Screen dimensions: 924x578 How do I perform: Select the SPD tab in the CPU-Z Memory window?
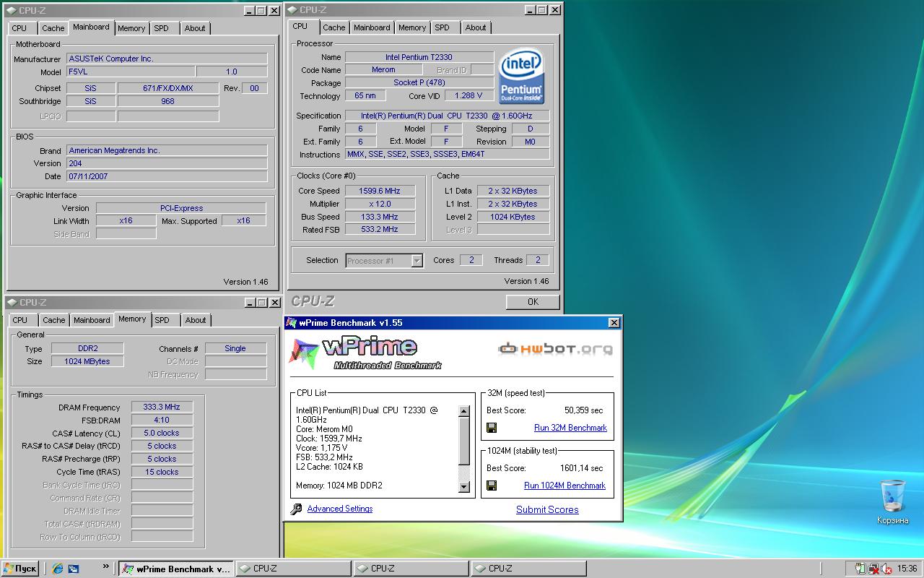tap(162, 320)
